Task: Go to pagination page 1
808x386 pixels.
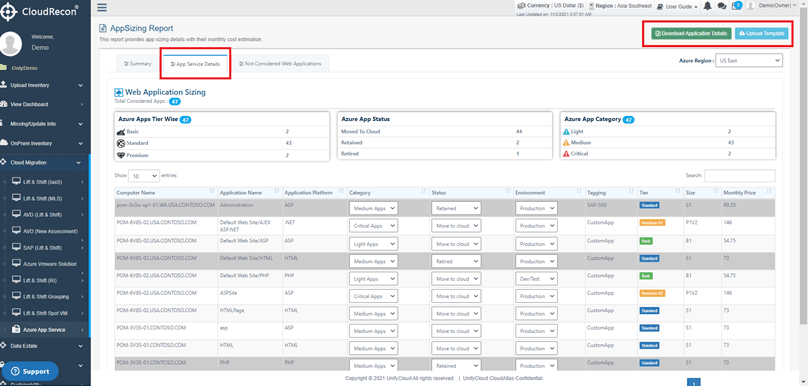Action: click(694, 383)
